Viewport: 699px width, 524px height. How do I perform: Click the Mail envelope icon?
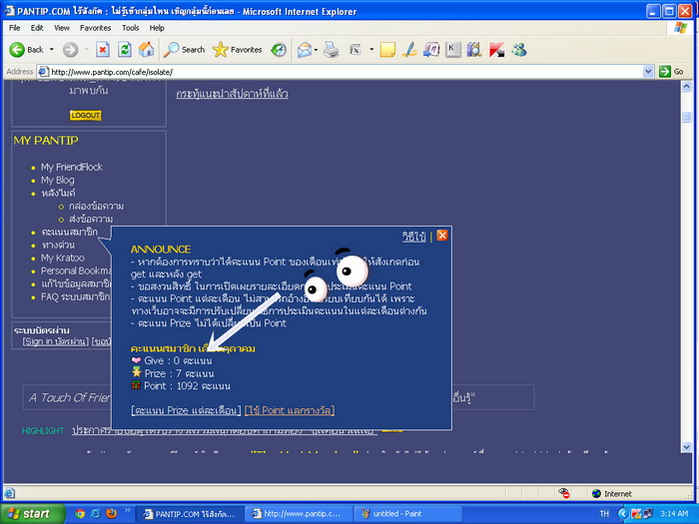coord(304,50)
